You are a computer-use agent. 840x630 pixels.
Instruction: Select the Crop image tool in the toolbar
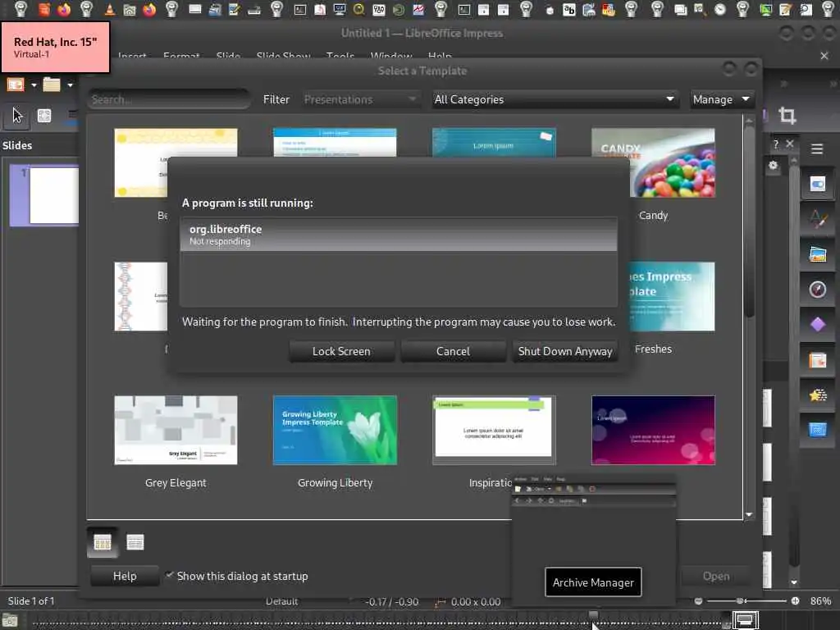(787, 115)
